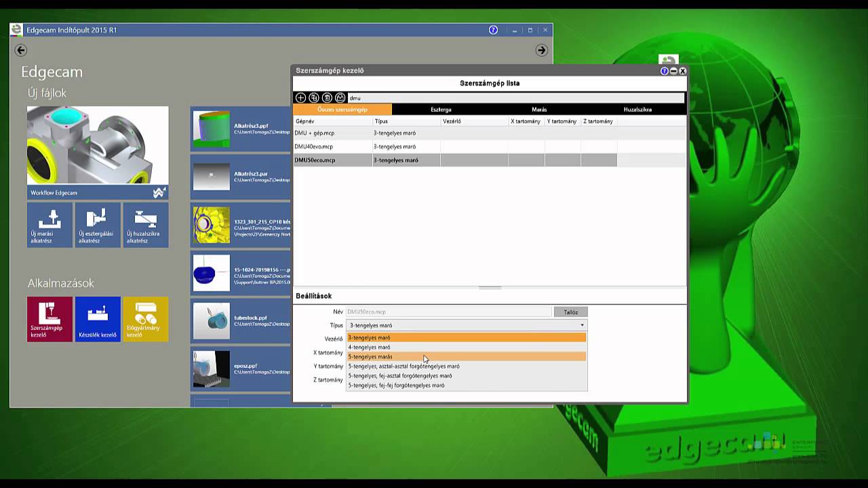This screenshot has width=868, height=488.
Task: Go back with the left arrow in the launcher
Action: point(20,50)
